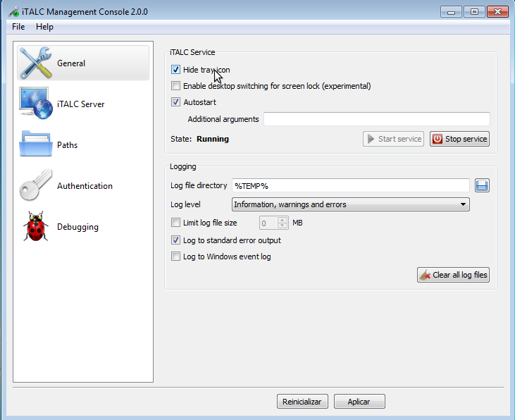Enable Limit log file size
Viewport: 515px width, 420px height.
(x=175, y=223)
